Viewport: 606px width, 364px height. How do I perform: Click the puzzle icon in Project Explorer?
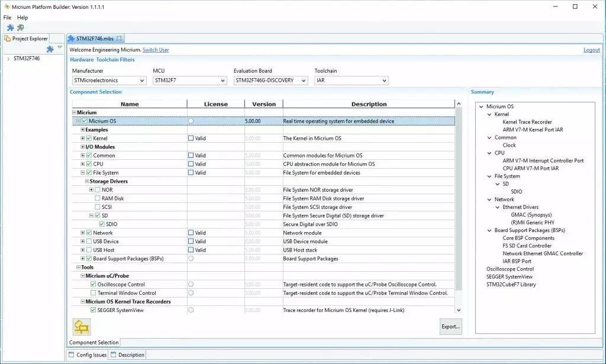coord(50,49)
